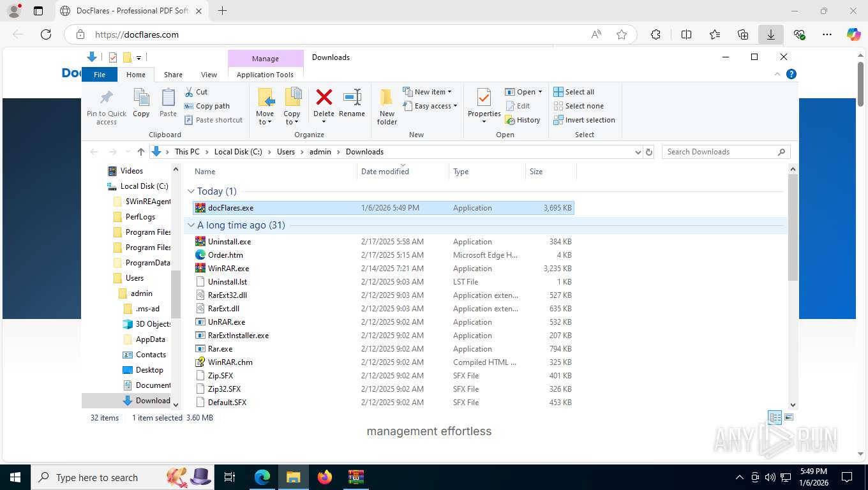Click Copy path in Clipboard group
Image resolution: width=868 pixels, height=490 pixels.
(207, 106)
